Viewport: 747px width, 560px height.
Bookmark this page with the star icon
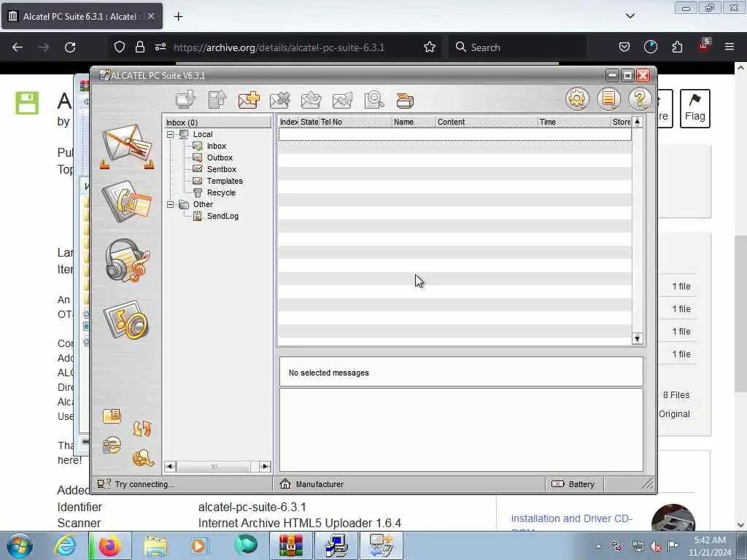click(x=429, y=47)
